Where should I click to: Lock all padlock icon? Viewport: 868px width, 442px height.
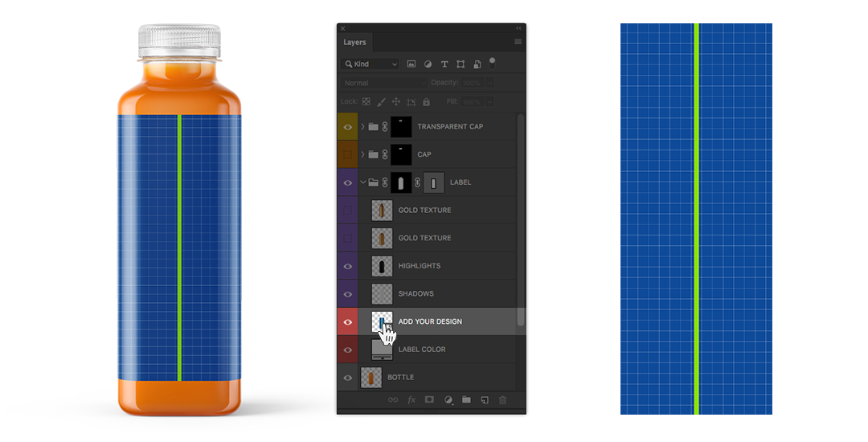426,102
